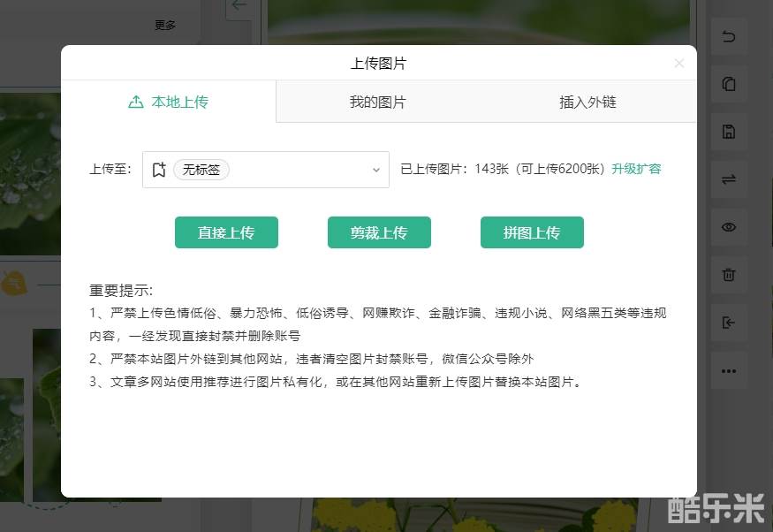The image size is (773, 532).
Task: Close the 上传图片 dialog
Action: (x=678, y=64)
